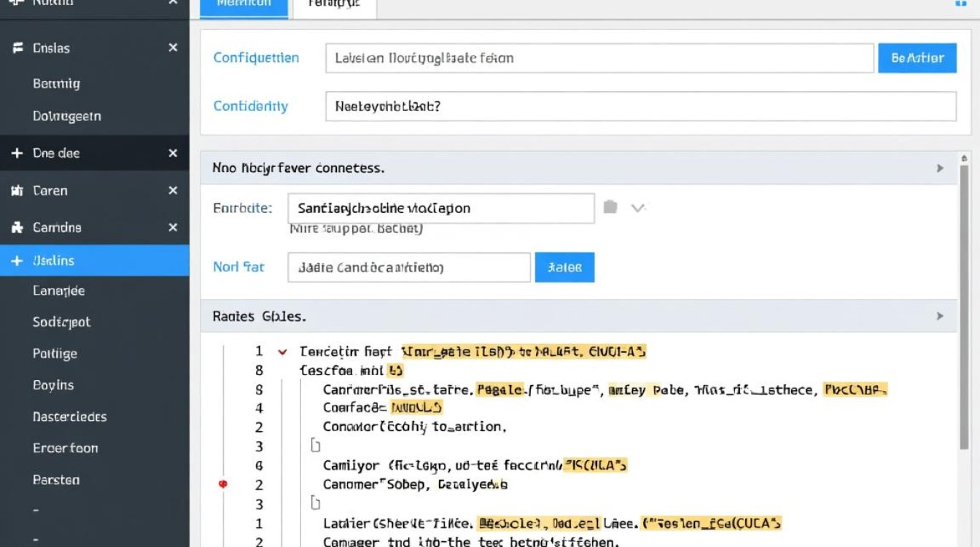Screen dimensions: 980x547
Task: Expand the 'Raoies Gbles' section arrow
Action: click(940, 317)
